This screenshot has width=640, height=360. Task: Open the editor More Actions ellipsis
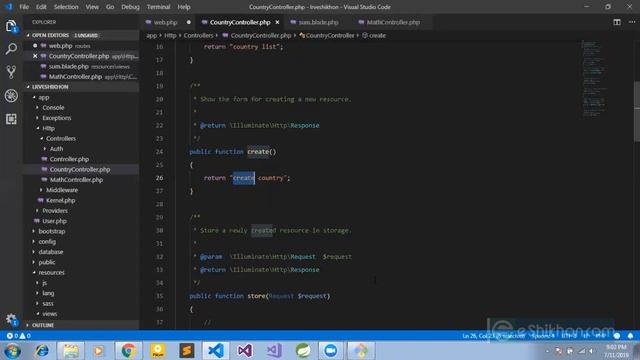631,22
